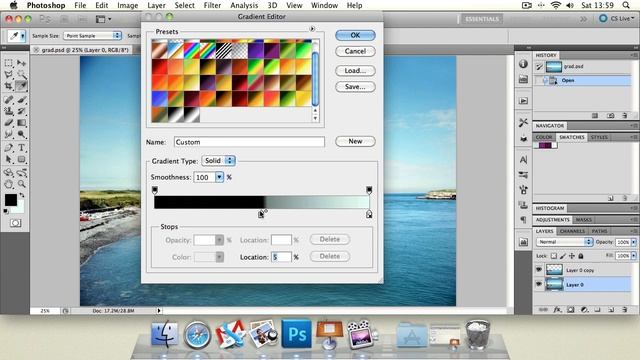The image size is (640, 360).
Task: Select the left opacity stop above gradient
Action: (155, 190)
